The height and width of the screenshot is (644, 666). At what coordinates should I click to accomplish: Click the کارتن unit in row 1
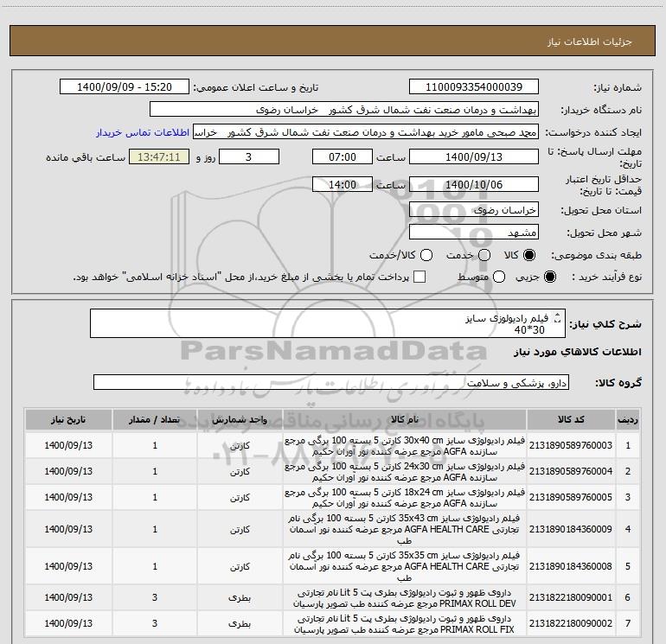point(240,446)
